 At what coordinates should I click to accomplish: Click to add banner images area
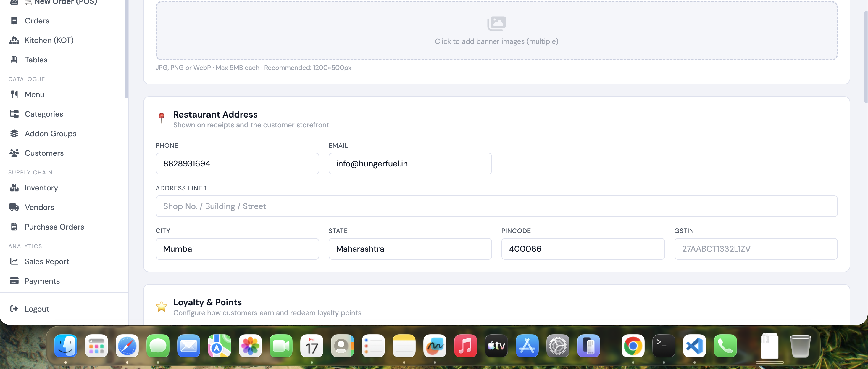pos(496,41)
